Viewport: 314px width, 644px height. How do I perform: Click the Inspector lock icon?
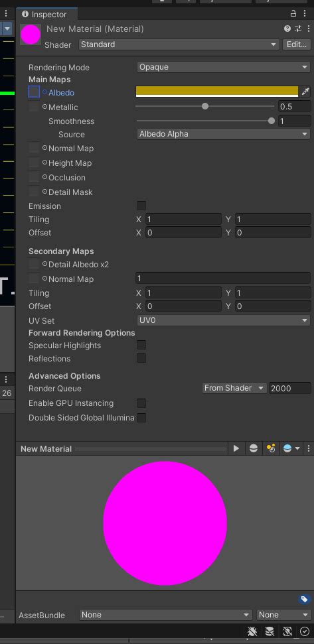(293, 13)
